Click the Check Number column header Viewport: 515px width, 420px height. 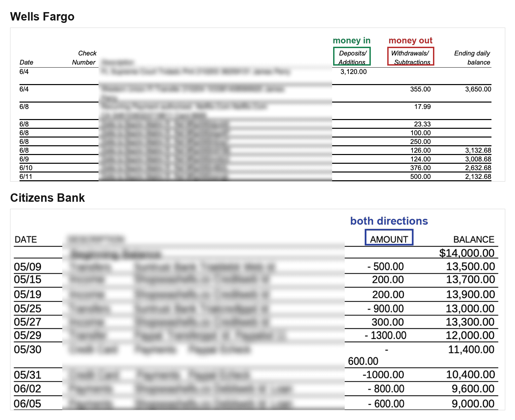pos(84,58)
